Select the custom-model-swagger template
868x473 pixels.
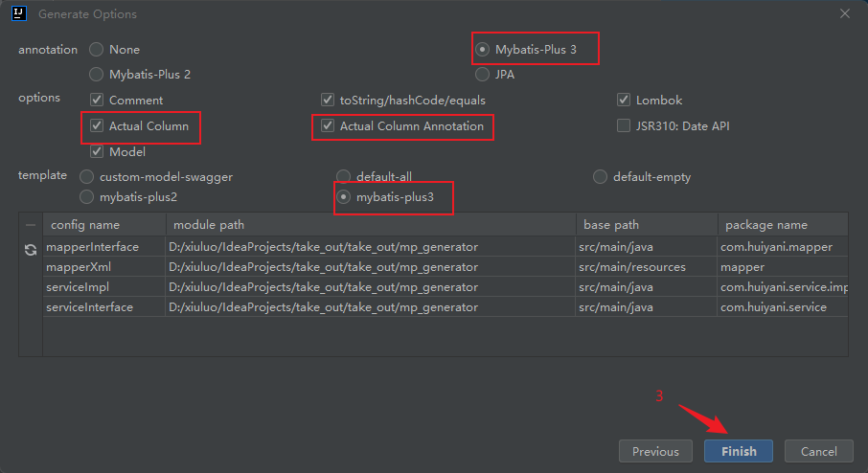87,176
